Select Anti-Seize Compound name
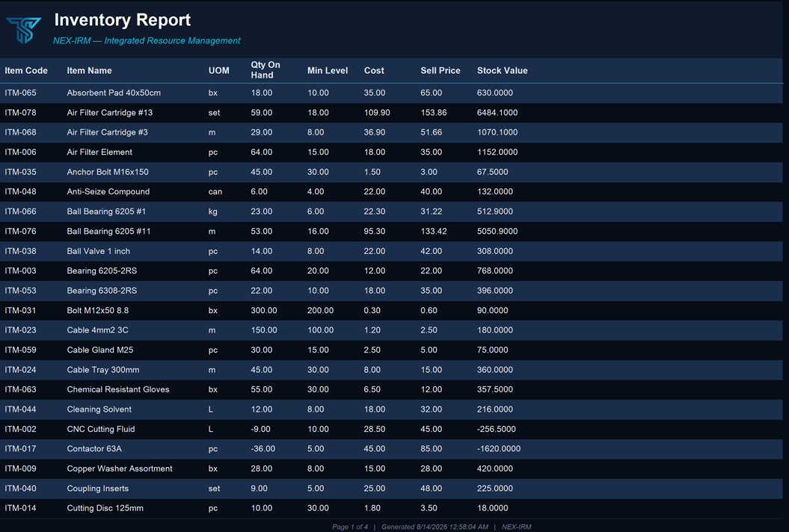This screenshot has width=789, height=532. 108,191
